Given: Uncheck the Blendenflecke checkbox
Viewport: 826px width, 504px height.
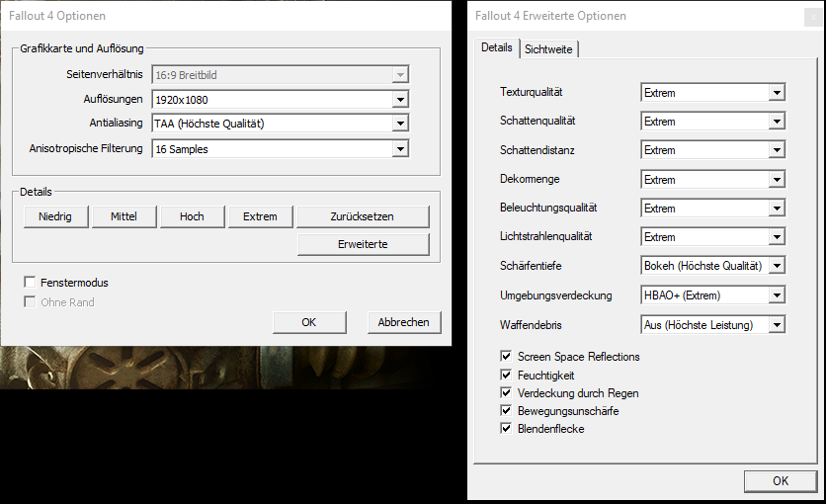Looking at the screenshot, I should 506,429.
